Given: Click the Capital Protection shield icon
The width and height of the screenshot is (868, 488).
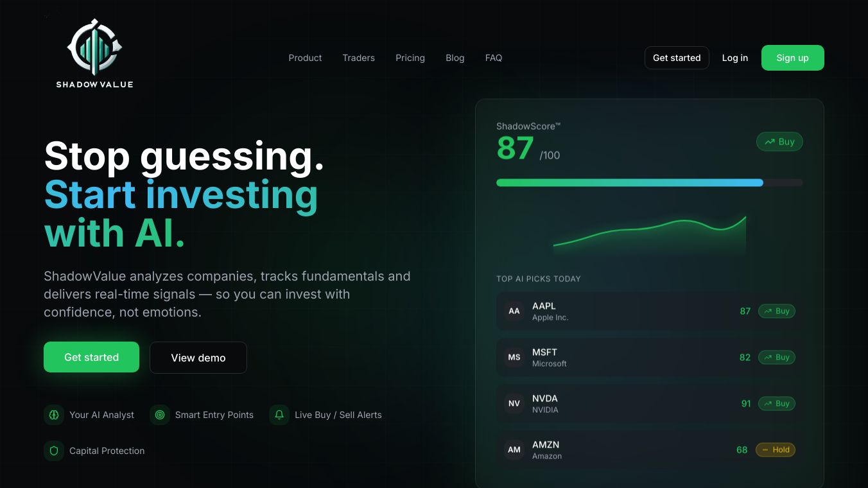Looking at the screenshot, I should click(x=54, y=451).
